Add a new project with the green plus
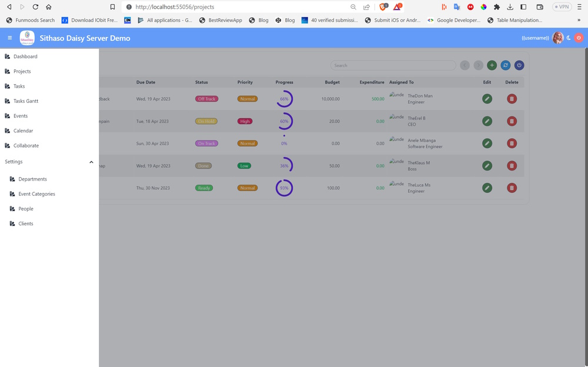The width and height of the screenshot is (588, 367). pos(492,65)
